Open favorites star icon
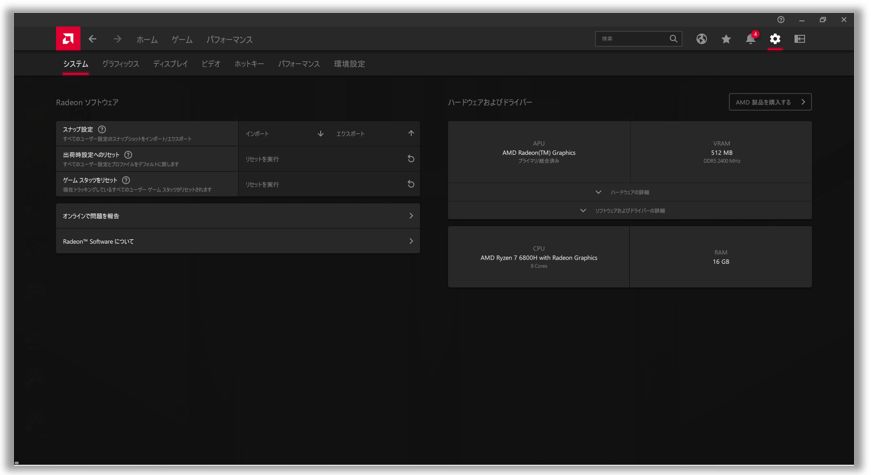Screen dimensions: 871x475 [726, 39]
